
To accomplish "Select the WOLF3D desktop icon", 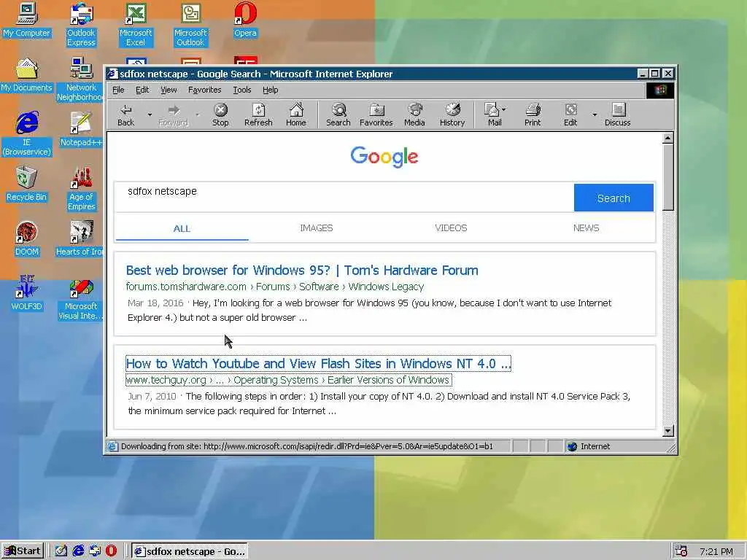I will [x=27, y=294].
